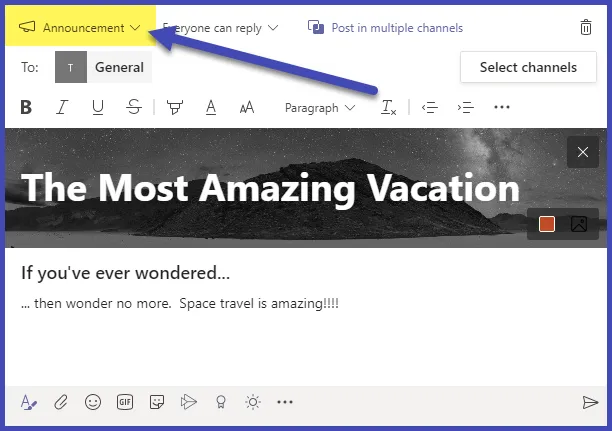This screenshot has height=431, width=612.
Task: Attach a file with the paperclip icon
Action: pyautogui.click(x=60, y=402)
